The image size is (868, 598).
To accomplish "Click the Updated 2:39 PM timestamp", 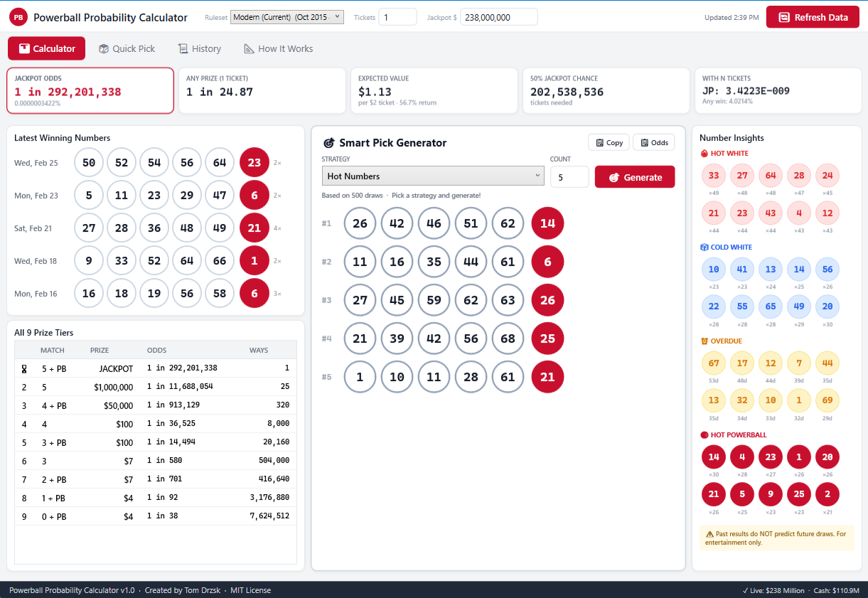I will (732, 17).
